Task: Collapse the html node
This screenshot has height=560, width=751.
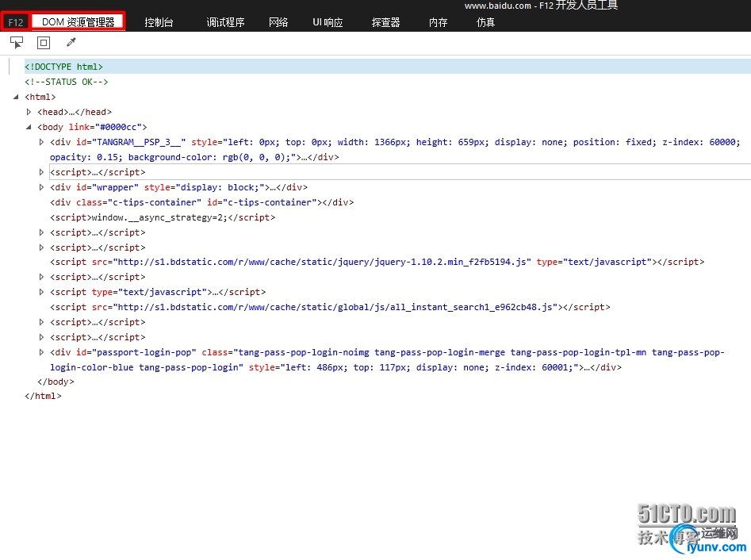Action: coord(16,97)
